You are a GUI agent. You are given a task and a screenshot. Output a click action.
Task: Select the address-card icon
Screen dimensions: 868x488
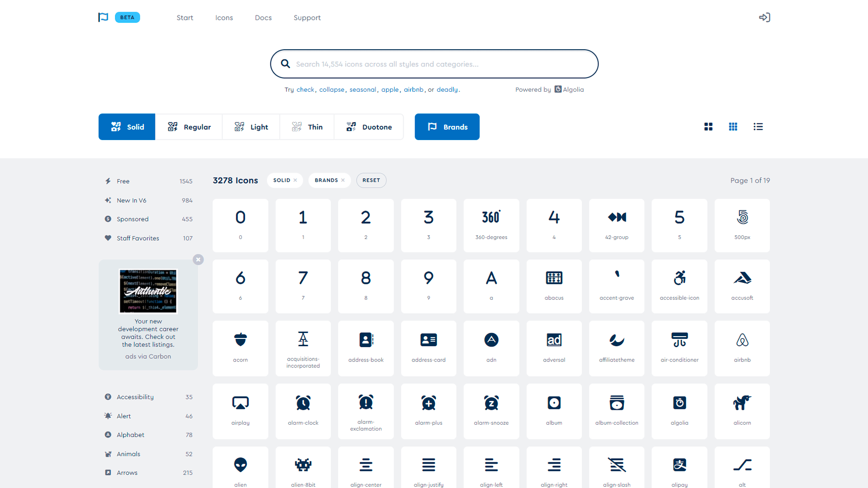click(x=429, y=348)
